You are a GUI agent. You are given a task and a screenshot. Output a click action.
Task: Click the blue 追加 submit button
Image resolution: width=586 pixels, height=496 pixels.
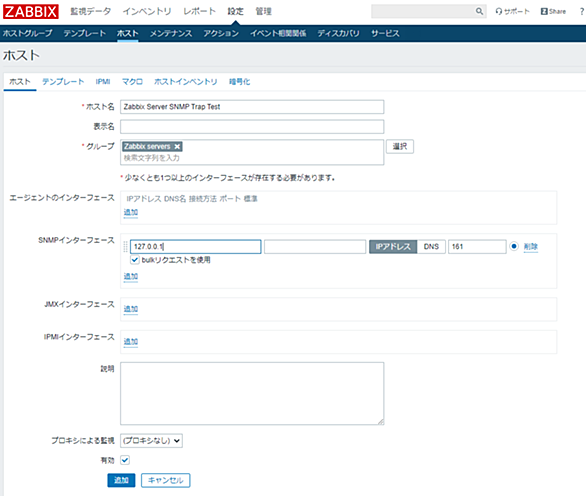[121, 480]
